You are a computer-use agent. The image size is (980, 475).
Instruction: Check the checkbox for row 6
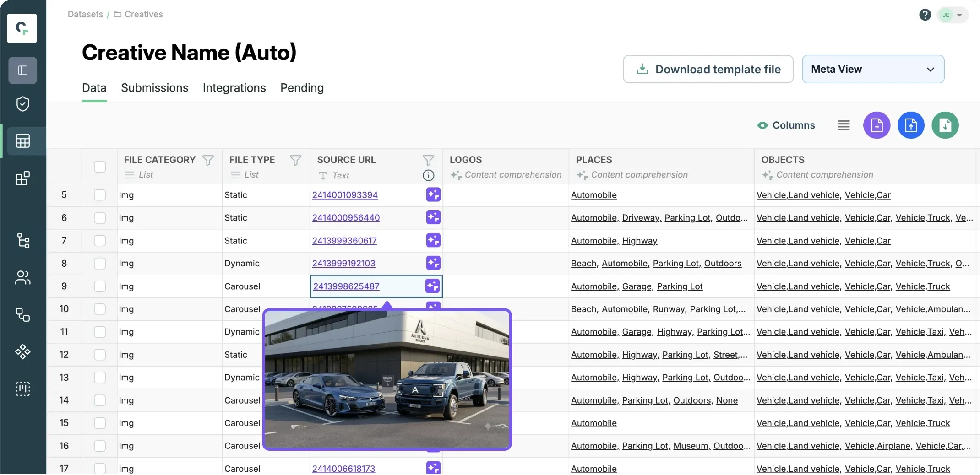[x=100, y=218]
